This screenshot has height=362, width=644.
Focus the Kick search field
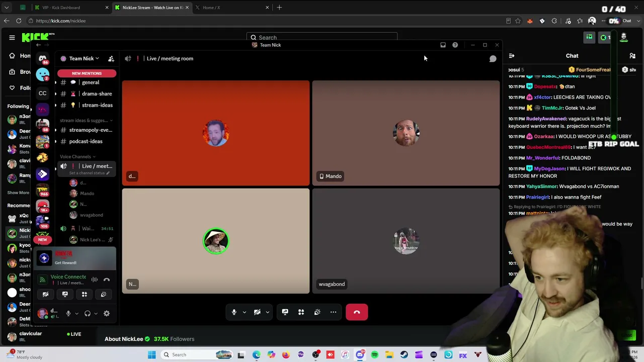[322, 38]
